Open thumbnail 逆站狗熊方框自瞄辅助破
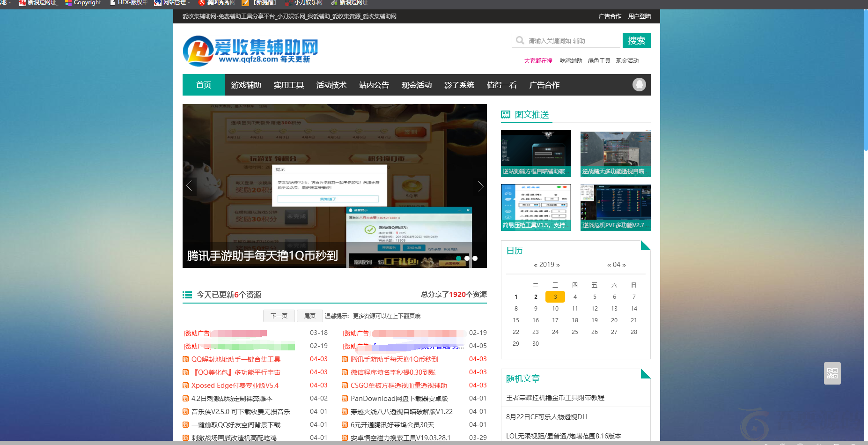 click(536, 153)
